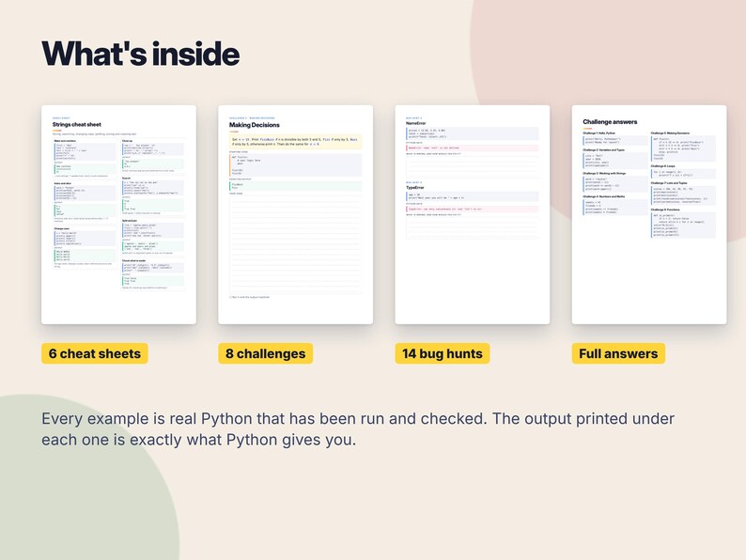Open the Challenge answers page thumbnail
The height and width of the screenshot is (560, 746).
(649, 214)
